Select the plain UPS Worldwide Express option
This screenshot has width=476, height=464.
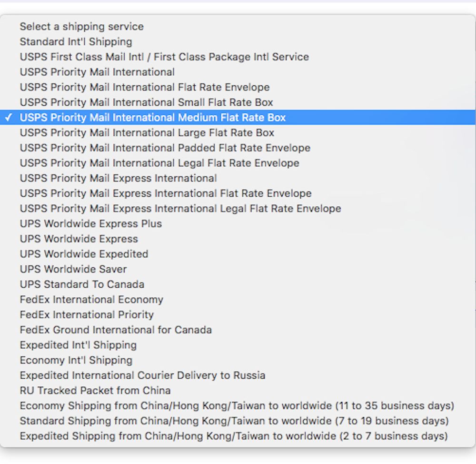click(x=238, y=239)
